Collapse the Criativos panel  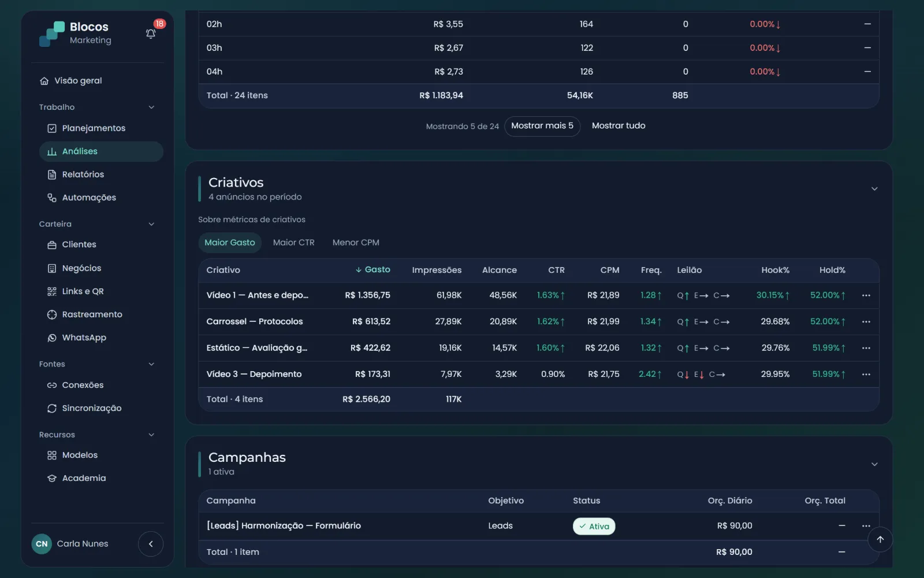pos(874,189)
